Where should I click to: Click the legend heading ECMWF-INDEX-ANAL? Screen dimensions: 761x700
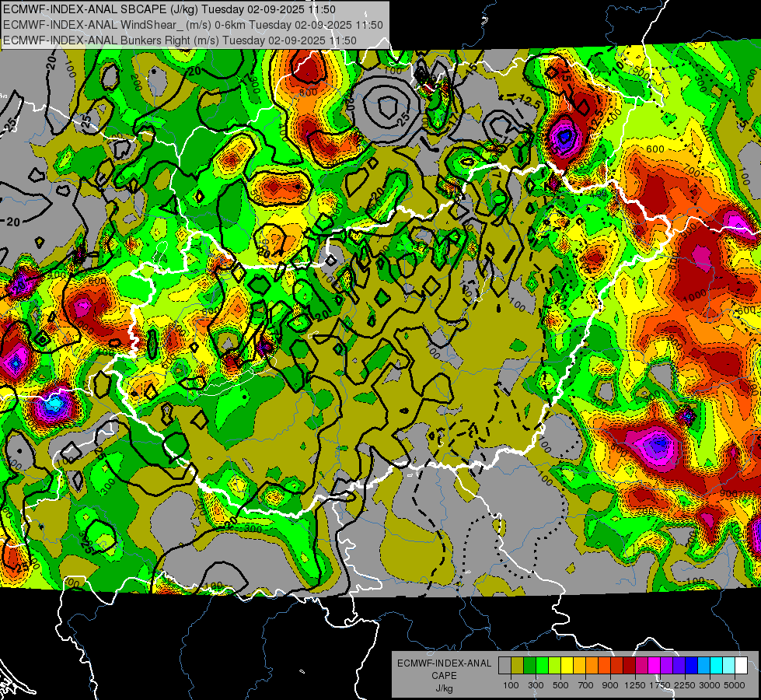click(x=444, y=663)
